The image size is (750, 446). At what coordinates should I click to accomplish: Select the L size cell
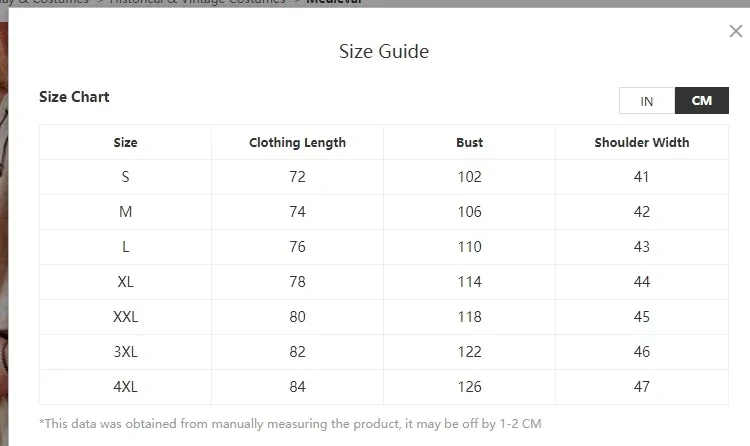(125, 247)
